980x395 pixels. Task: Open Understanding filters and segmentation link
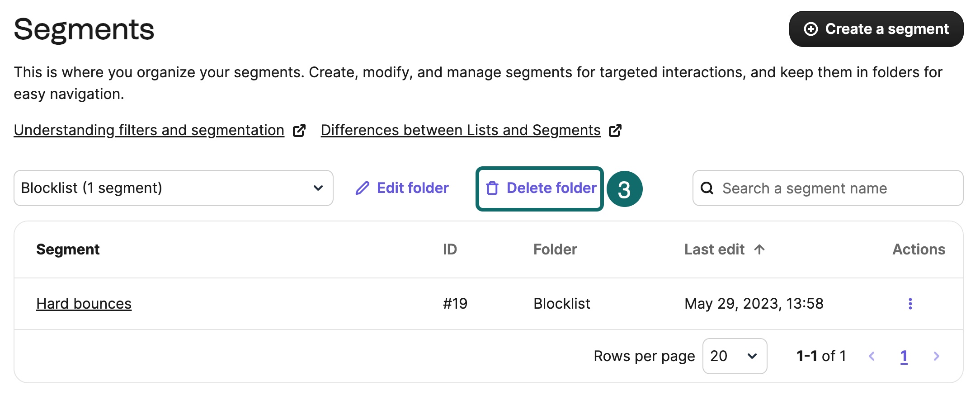(149, 130)
